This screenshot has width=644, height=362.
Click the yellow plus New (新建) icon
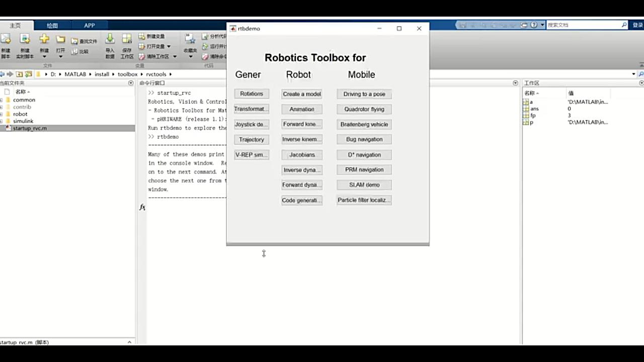pyautogui.click(x=44, y=39)
